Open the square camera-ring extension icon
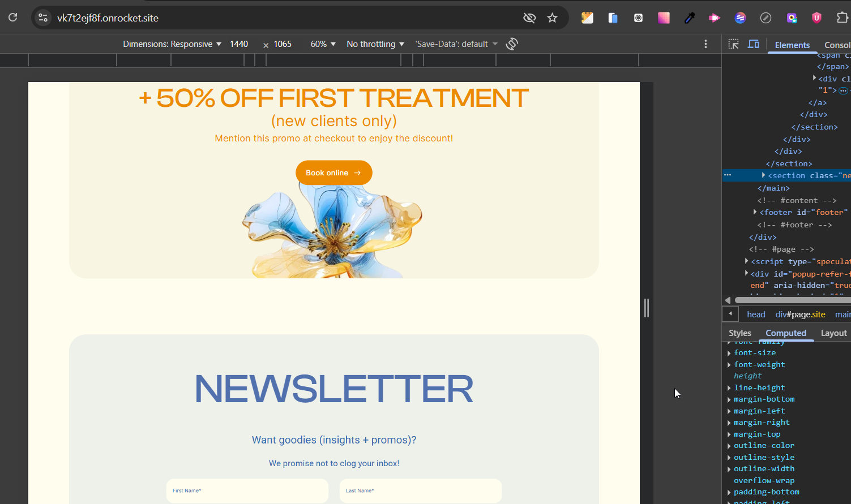This screenshot has width=851, height=504. [x=638, y=18]
